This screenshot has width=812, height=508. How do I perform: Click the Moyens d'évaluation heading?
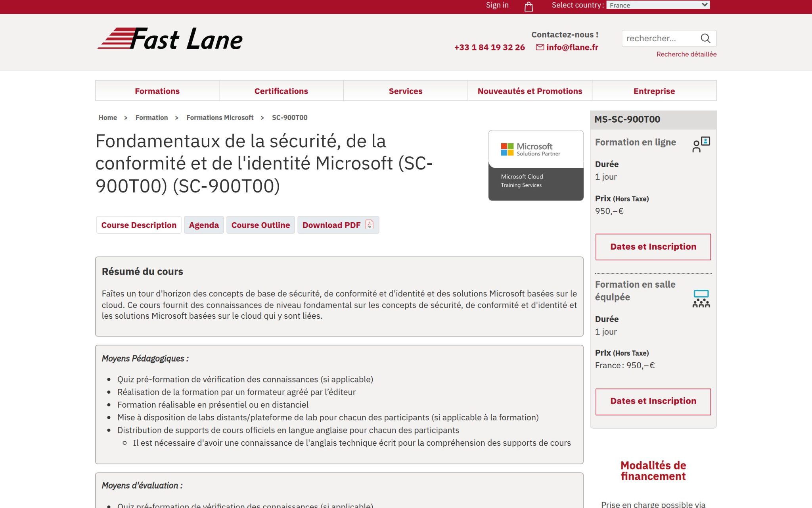point(142,485)
